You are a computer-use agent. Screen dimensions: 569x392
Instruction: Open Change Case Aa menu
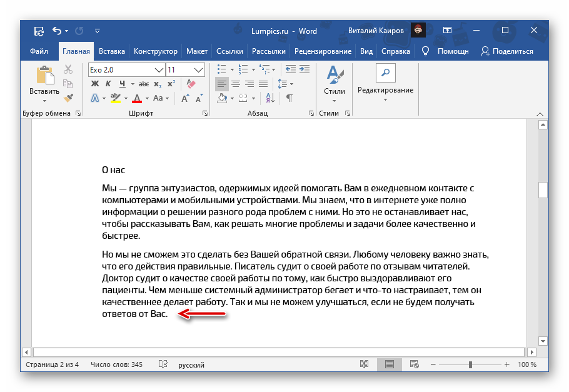coord(161,98)
